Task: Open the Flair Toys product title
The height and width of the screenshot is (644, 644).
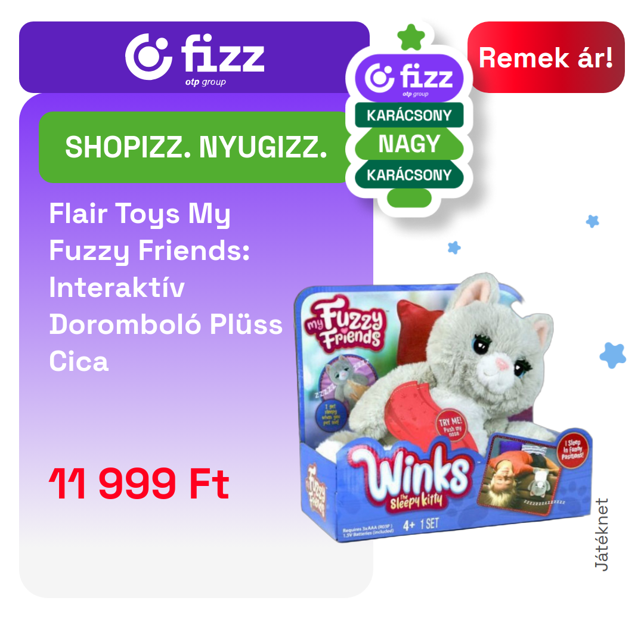Action: (x=166, y=287)
